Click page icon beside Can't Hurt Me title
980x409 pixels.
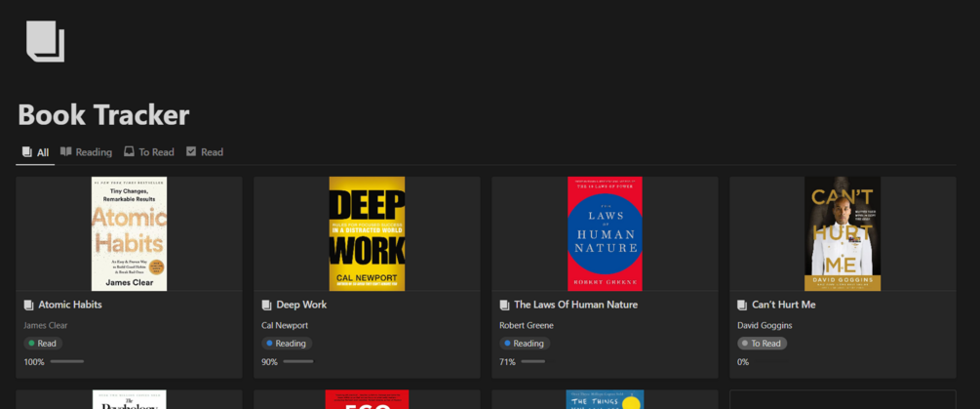[x=742, y=306]
